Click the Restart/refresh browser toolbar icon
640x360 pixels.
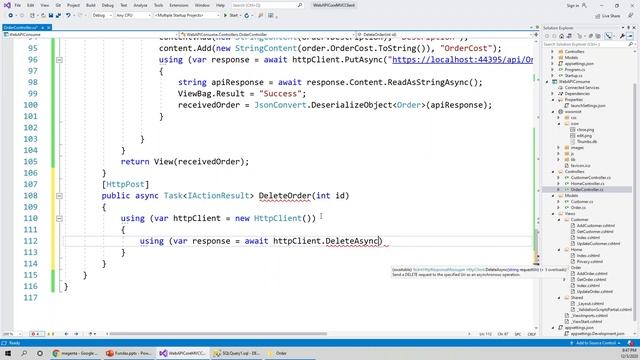pos(247,16)
